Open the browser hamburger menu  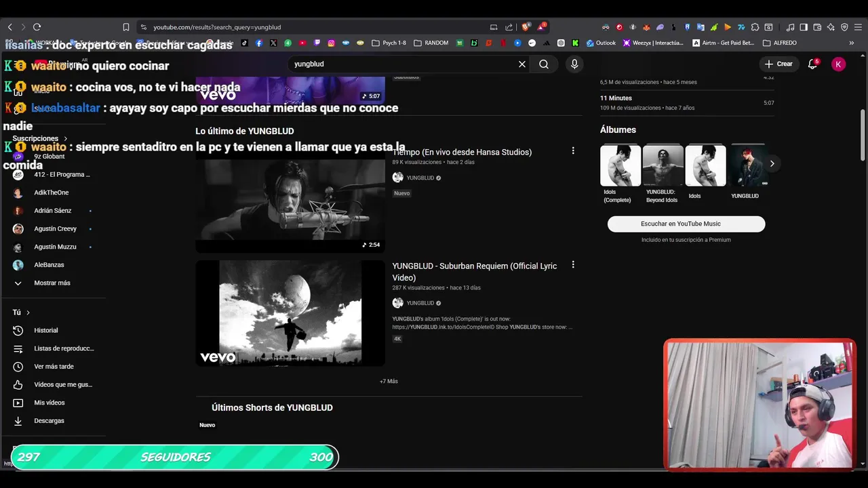pos(858,27)
